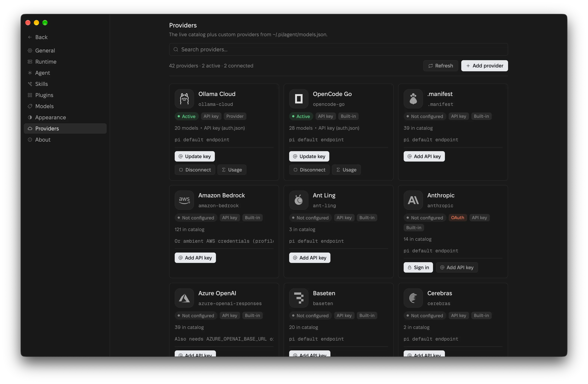Screen dimensions: 588x384
Task: Add an API key for Anthropic
Action: coord(457,268)
